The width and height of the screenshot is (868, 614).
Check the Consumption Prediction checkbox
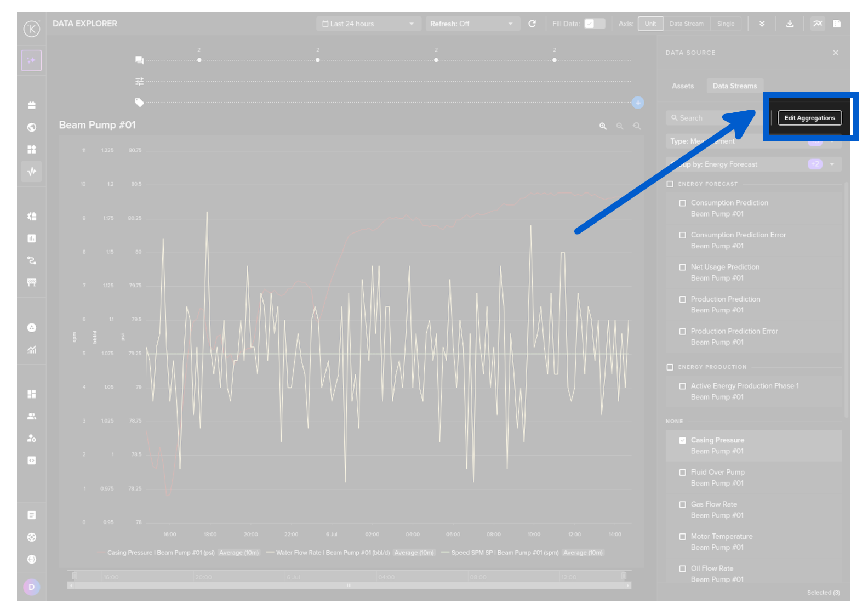point(682,203)
